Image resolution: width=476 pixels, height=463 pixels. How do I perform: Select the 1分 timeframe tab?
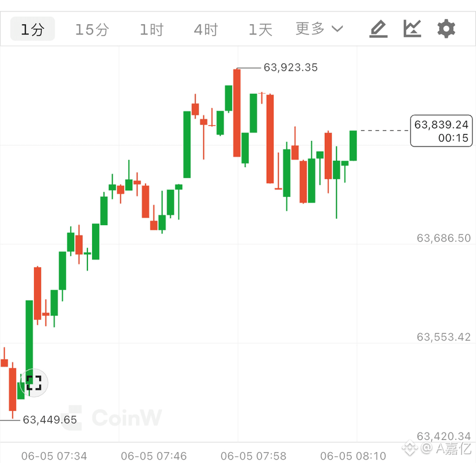33,29
